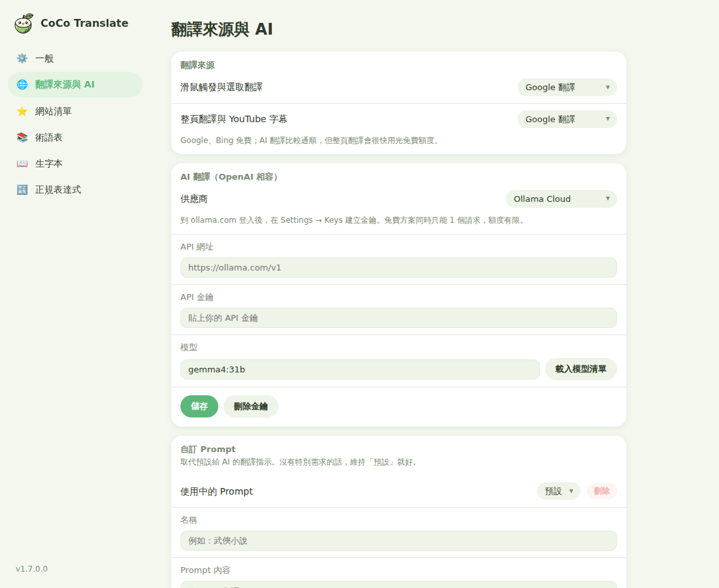
Task: Switch to the 生字本 page
Action: tap(75, 163)
